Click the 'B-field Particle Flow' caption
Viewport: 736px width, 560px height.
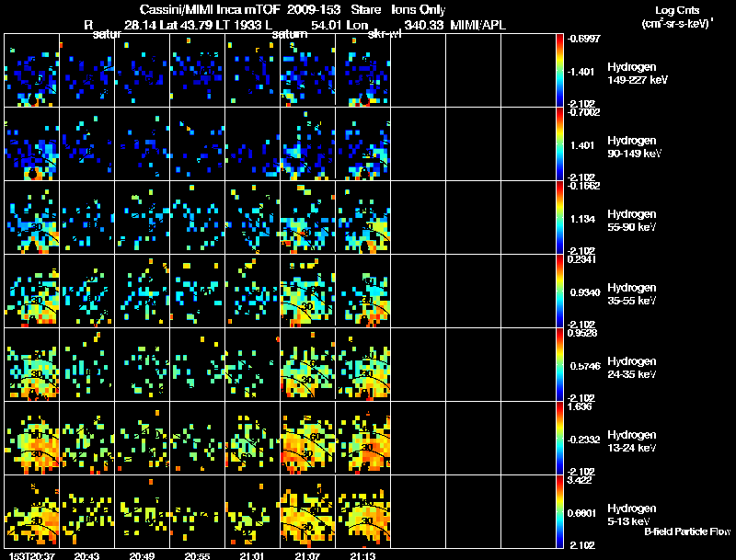[687, 531]
